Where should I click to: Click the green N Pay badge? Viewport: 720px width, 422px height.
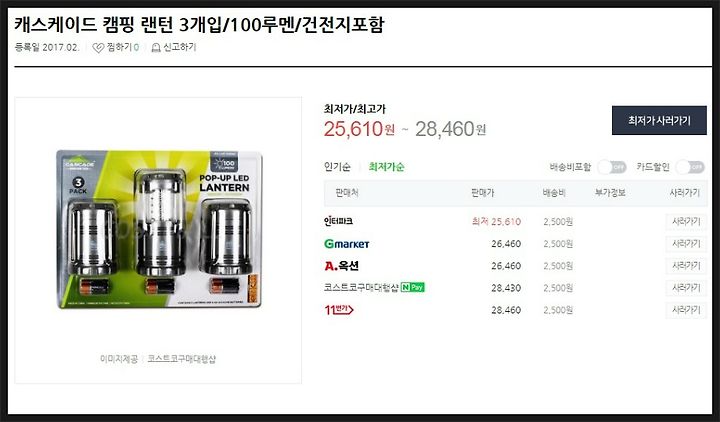[413, 287]
